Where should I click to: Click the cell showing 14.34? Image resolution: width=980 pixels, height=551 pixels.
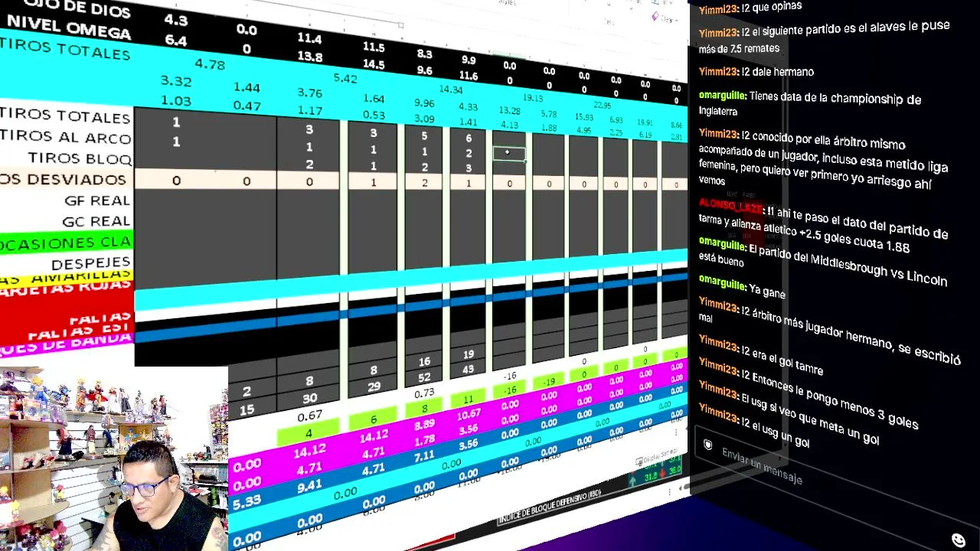[x=450, y=90]
